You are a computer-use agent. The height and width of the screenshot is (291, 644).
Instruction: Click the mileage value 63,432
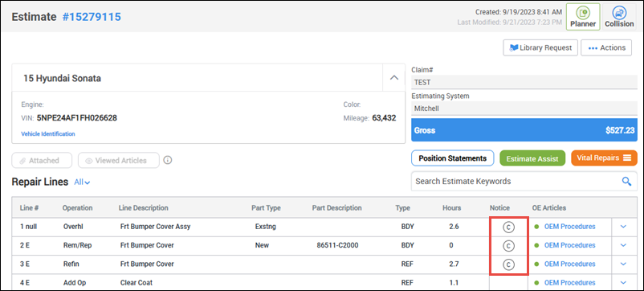[384, 118]
